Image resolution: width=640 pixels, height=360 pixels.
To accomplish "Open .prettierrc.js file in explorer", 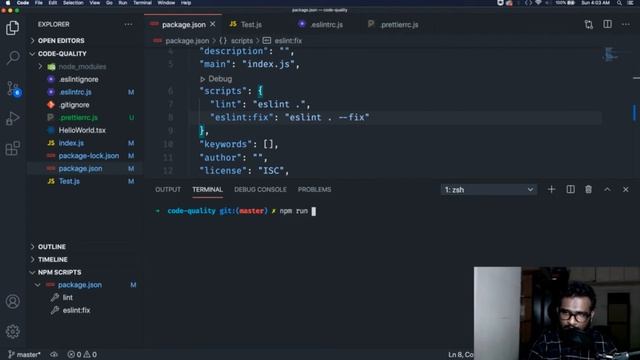I will click(x=78, y=118).
